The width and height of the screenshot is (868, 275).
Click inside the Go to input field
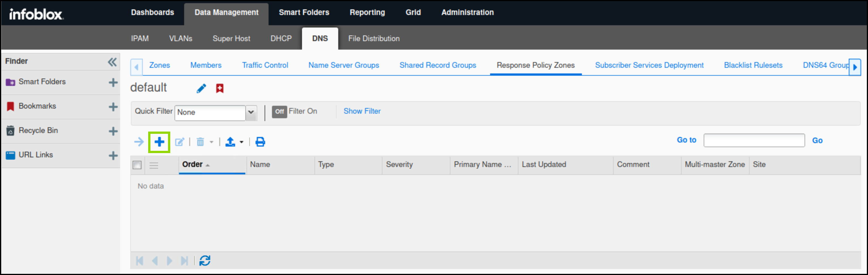pyautogui.click(x=754, y=140)
